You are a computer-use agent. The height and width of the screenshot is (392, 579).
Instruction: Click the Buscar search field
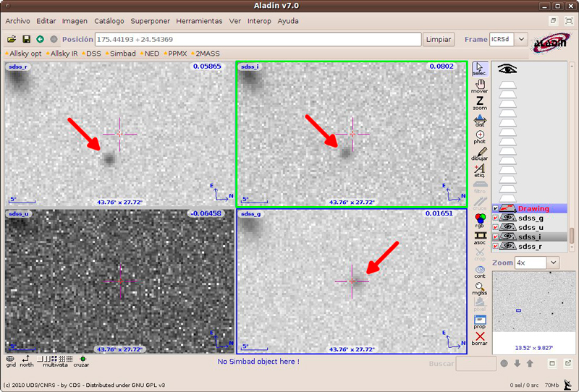(476, 363)
